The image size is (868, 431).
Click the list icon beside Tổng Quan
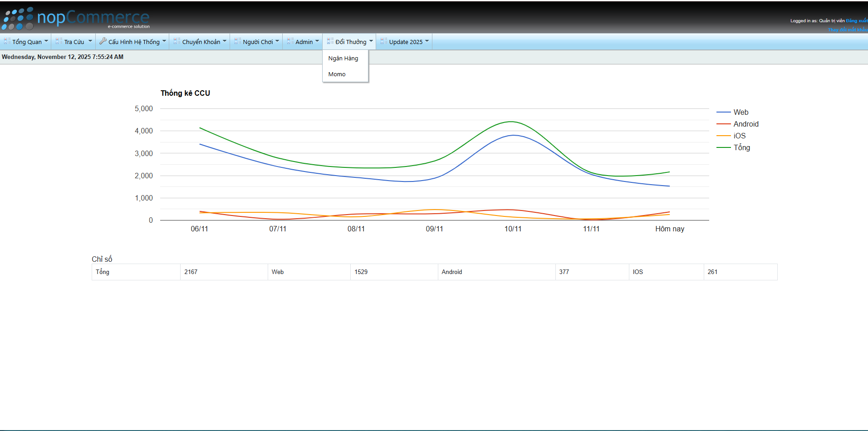(x=7, y=41)
